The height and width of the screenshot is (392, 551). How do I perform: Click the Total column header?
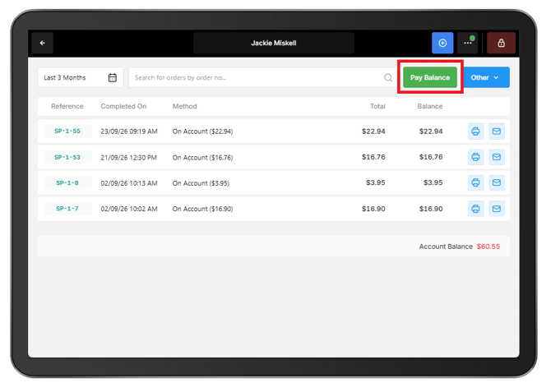click(377, 106)
